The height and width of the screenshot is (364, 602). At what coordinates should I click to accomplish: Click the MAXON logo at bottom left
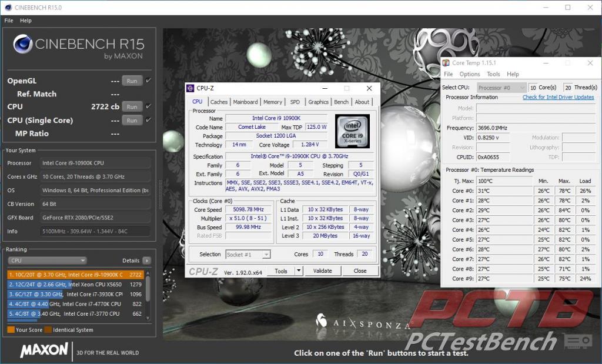click(x=44, y=350)
